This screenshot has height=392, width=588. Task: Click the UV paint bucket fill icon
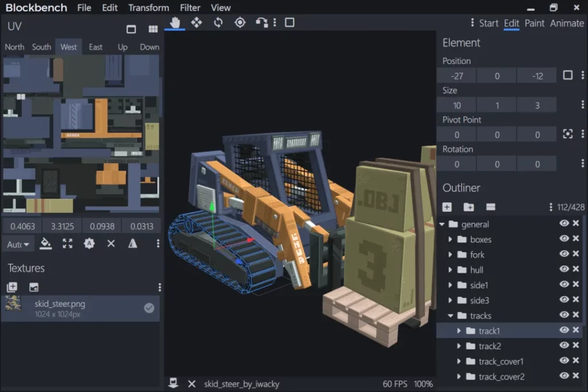point(46,243)
